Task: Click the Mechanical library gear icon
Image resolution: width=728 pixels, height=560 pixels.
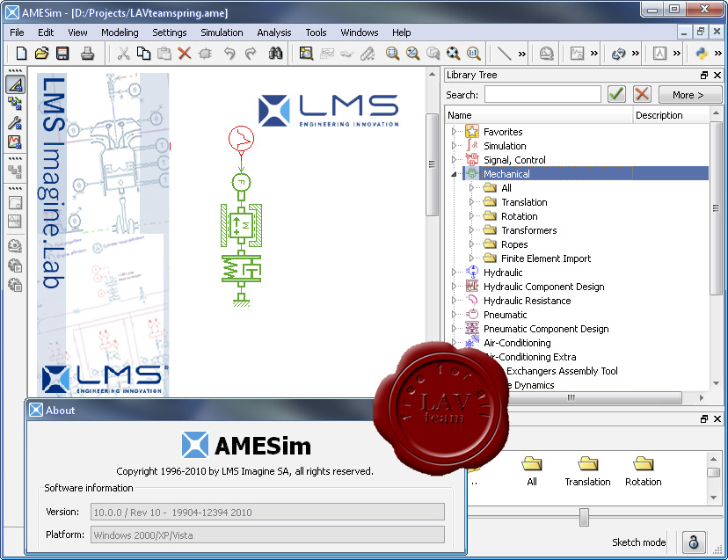Action: click(472, 174)
